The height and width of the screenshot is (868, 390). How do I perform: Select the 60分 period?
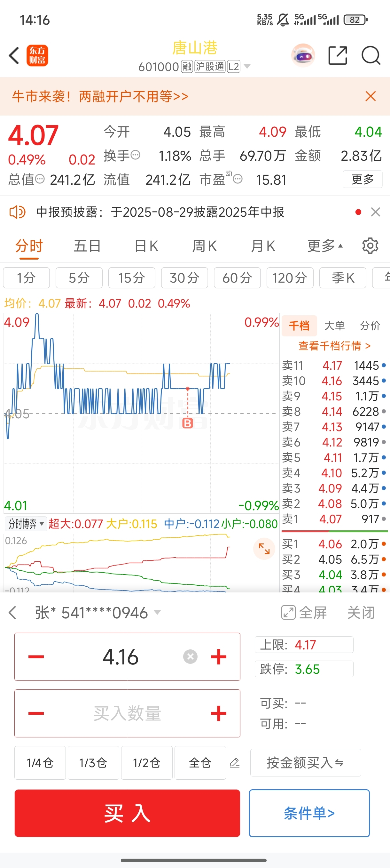coord(237,278)
